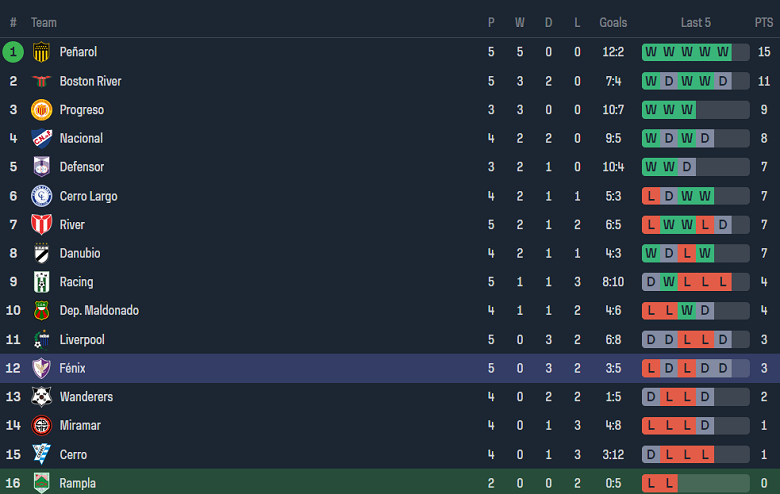
Task: Click the Miramar circular logo
Action: [x=41, y=425]
